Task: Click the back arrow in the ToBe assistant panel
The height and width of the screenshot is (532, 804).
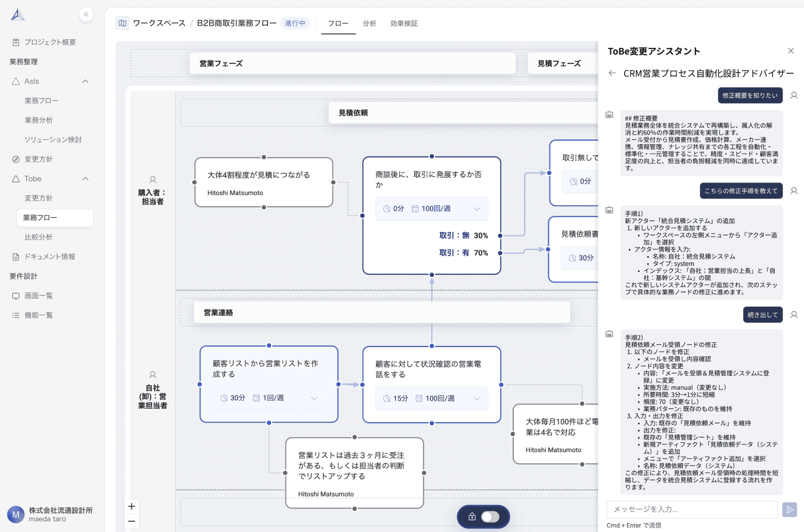Action: coord(611,73)
